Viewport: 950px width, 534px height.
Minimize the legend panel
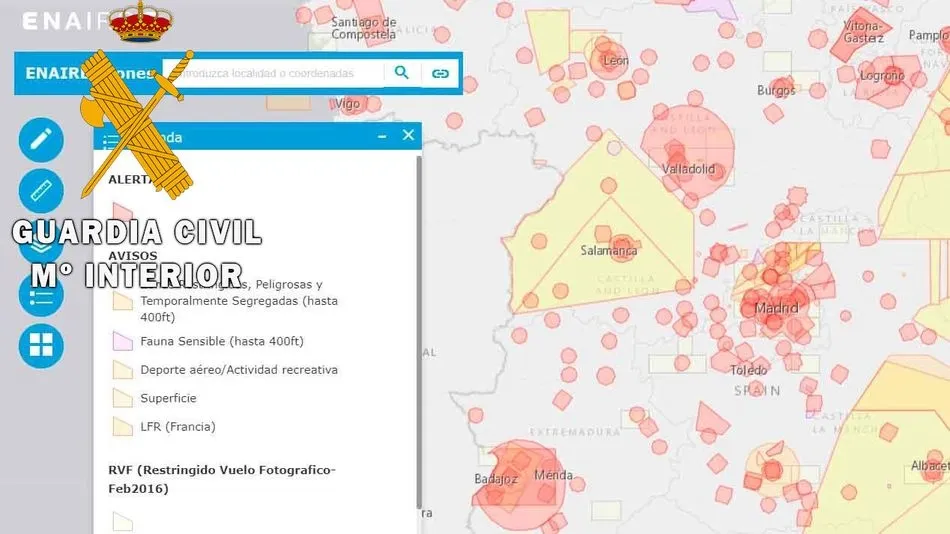[x=382, y=136]
